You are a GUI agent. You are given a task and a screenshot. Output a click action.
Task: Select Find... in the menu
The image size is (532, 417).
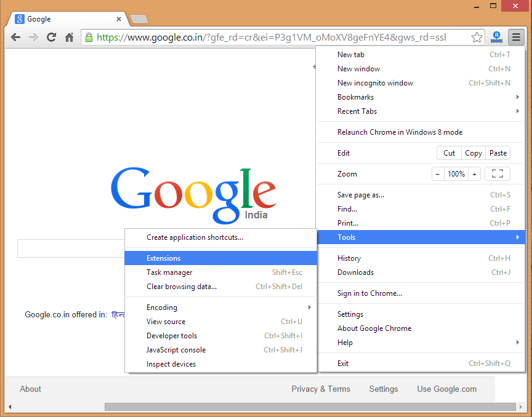point(421,209)
